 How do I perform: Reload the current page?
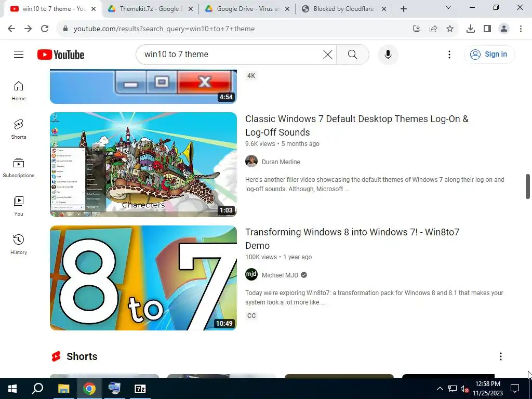tap(45, 29)
